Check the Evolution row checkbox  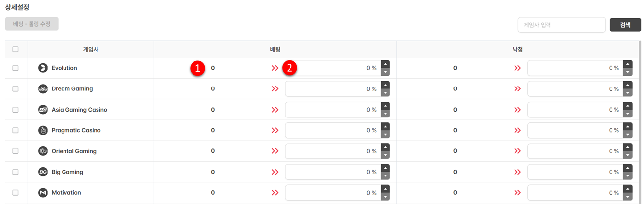click(15, 68)
